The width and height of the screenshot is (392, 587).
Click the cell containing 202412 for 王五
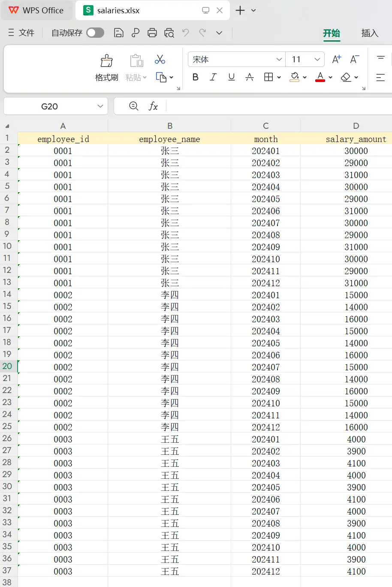click(x=266, y=571)
